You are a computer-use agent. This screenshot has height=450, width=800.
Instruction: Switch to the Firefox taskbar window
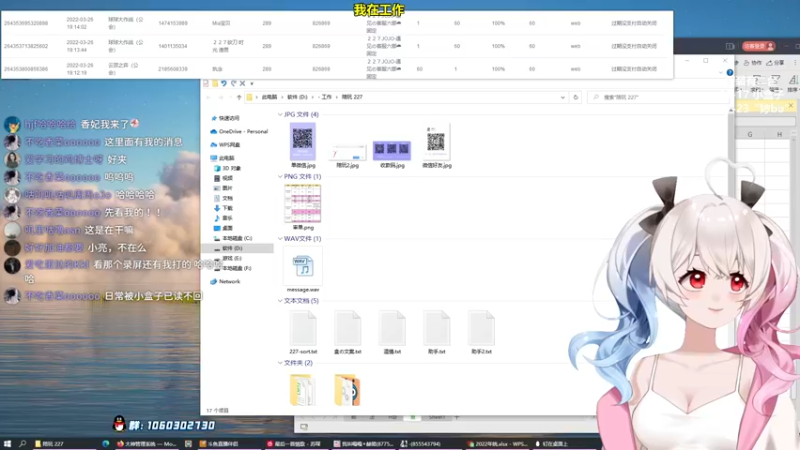(146, 444)
